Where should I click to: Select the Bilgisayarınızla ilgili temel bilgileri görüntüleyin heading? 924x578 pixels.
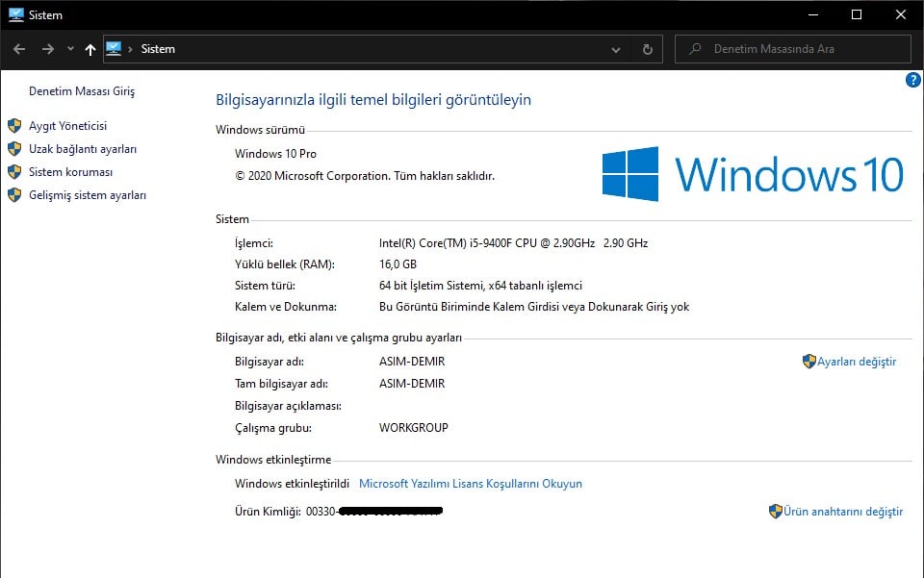coord(373,99)
